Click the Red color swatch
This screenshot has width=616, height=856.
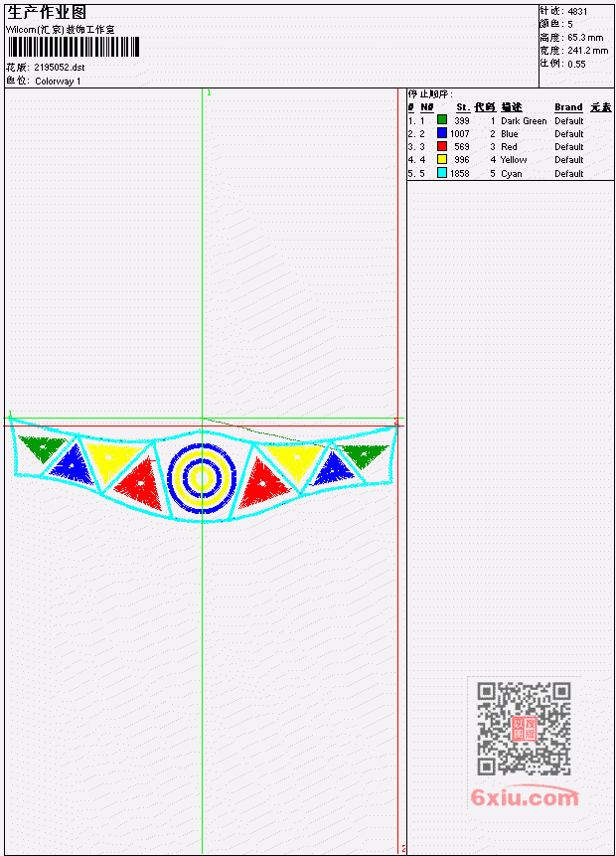(x=442, y=146)
